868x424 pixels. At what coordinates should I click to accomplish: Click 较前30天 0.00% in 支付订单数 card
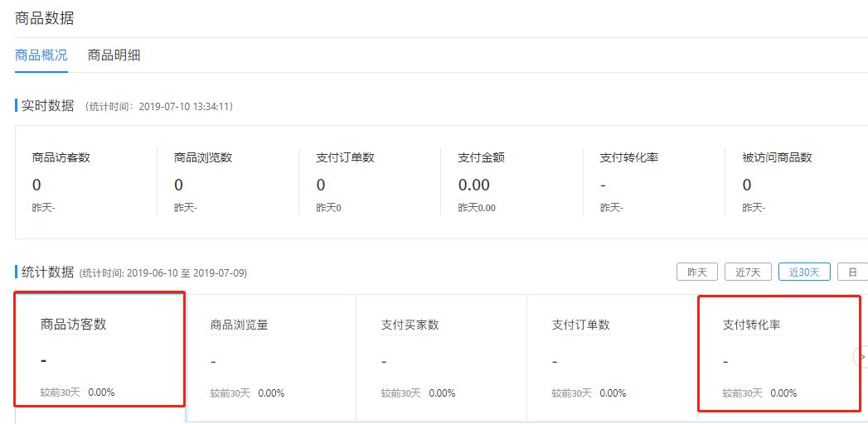point(589,393)
